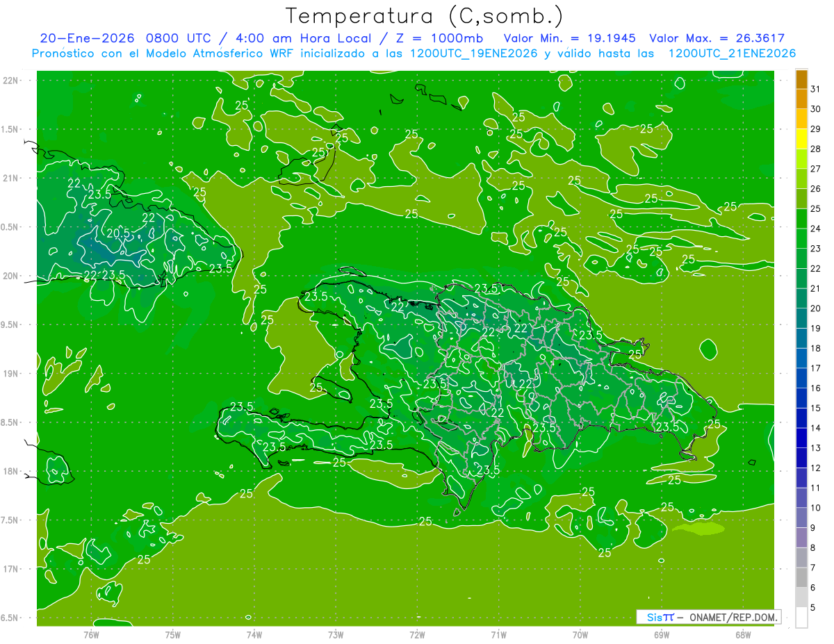834x644 pixels.
Task: Click the 31 value on the color legend
Action: [x=816, y=89]
